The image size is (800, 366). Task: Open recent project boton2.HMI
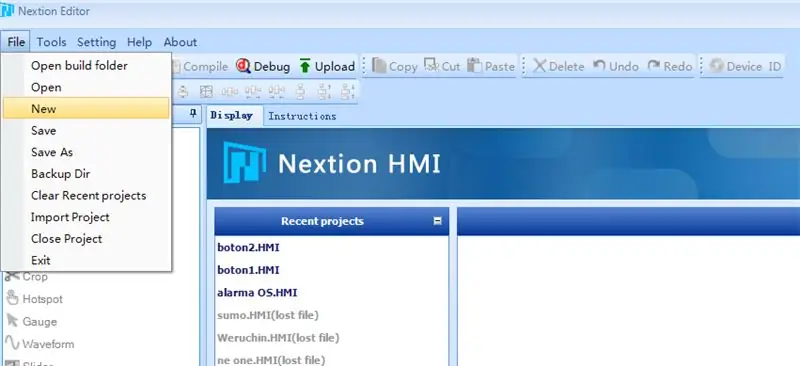pyautogui.click(x=248, y=248)
